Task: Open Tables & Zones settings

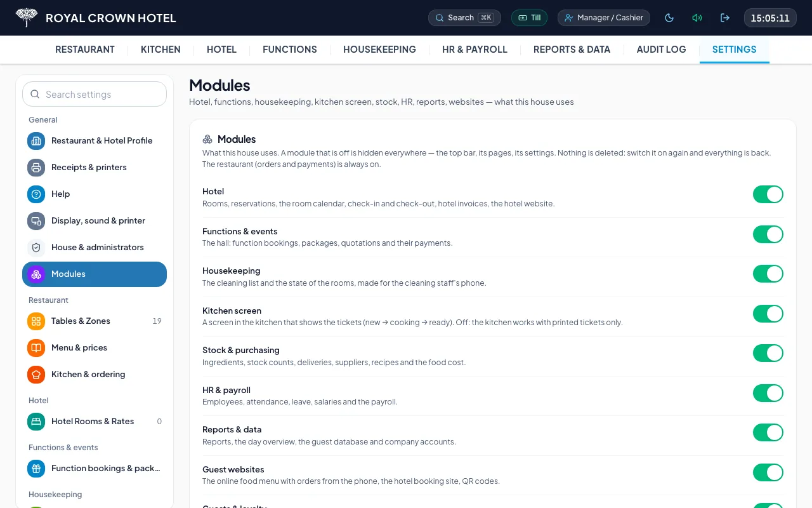Action: coord(95,321)
